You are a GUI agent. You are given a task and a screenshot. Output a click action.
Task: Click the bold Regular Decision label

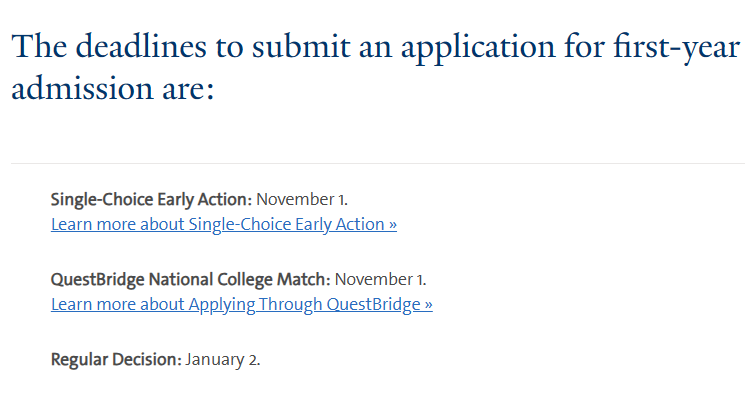click(116, 359)
